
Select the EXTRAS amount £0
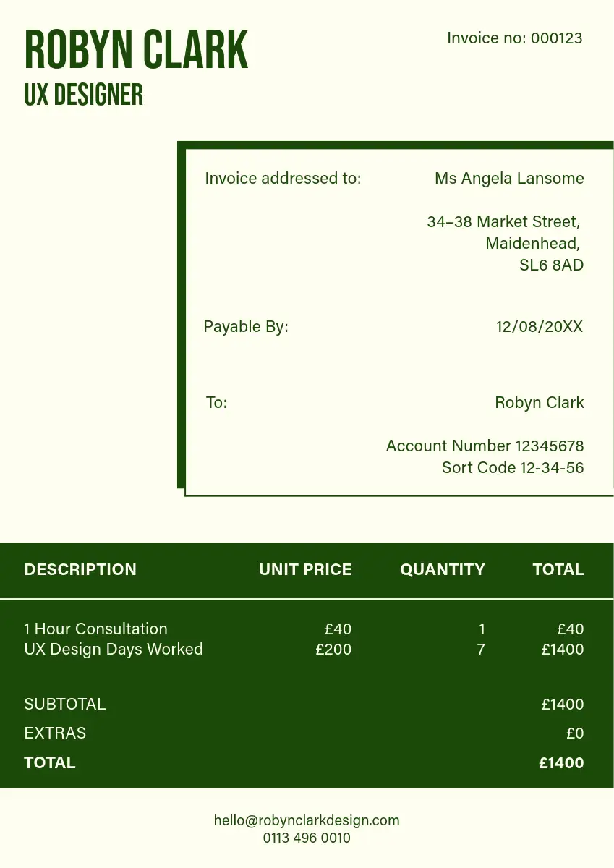pos(575,733)
